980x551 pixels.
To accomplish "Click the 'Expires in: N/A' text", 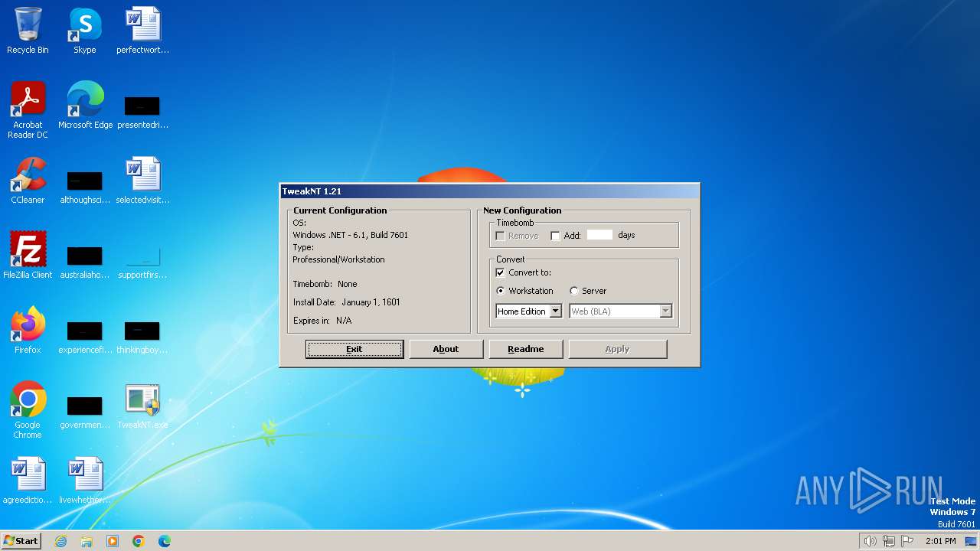I will click(x=322, y=321).
